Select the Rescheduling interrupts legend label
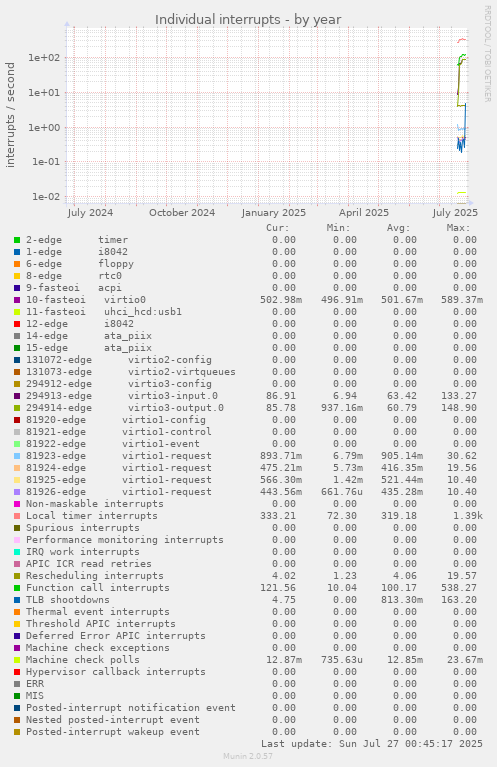Viewport: 497px width, 767px height. [x=94, y=576]
